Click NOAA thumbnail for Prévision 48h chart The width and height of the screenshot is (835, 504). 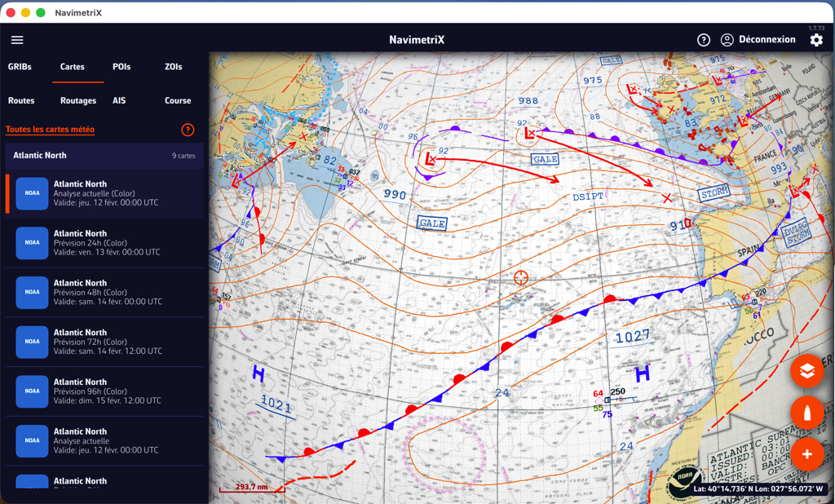(x=32, y=293)
